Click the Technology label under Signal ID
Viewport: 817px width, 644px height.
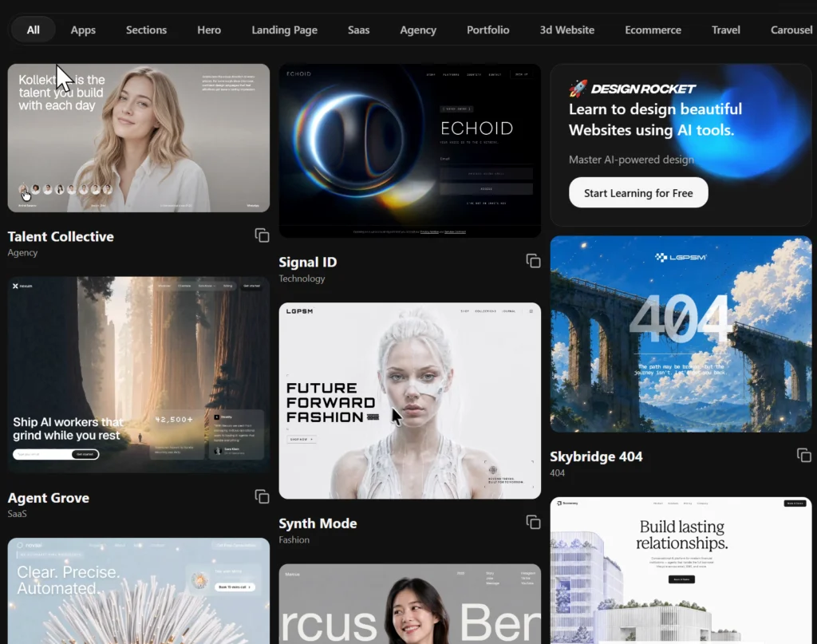pos(302,279)
